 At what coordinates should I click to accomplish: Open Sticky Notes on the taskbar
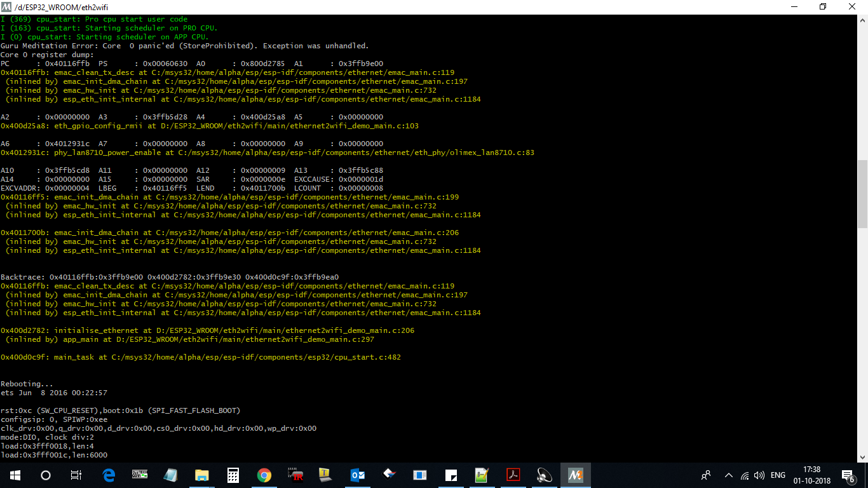click(451, 475)
